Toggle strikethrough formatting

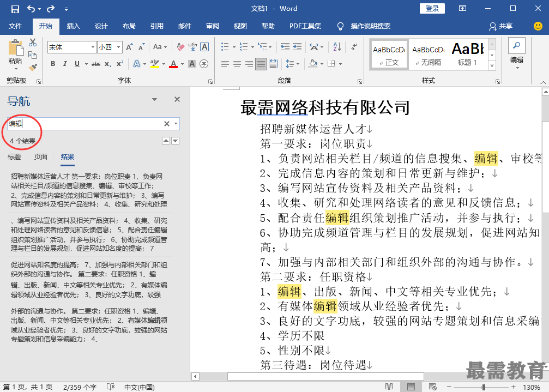(x=95, y=64)
